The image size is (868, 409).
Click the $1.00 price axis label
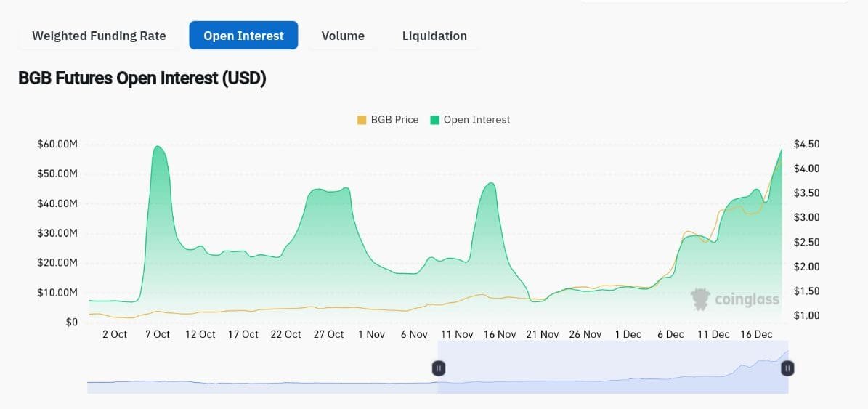click(x=806, y=315)
